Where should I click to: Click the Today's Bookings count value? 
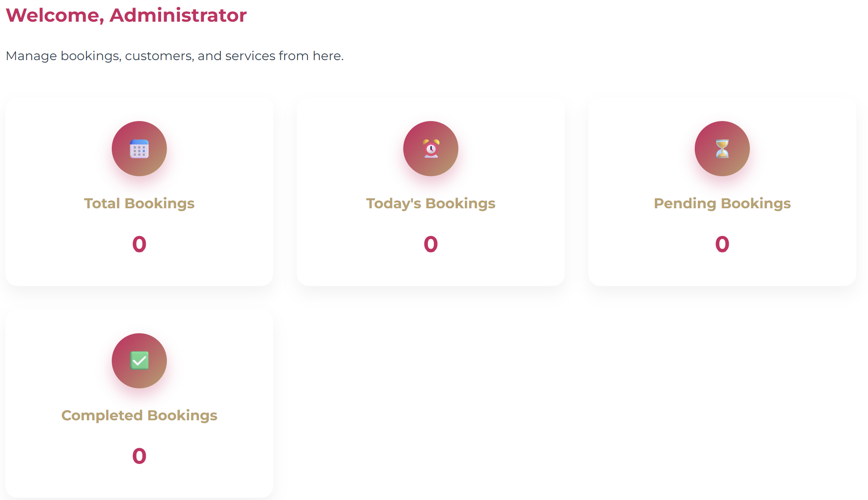point(431,244)
